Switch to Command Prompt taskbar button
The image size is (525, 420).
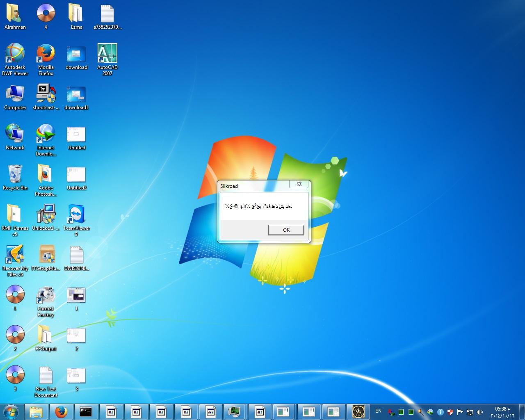point(86,411)
